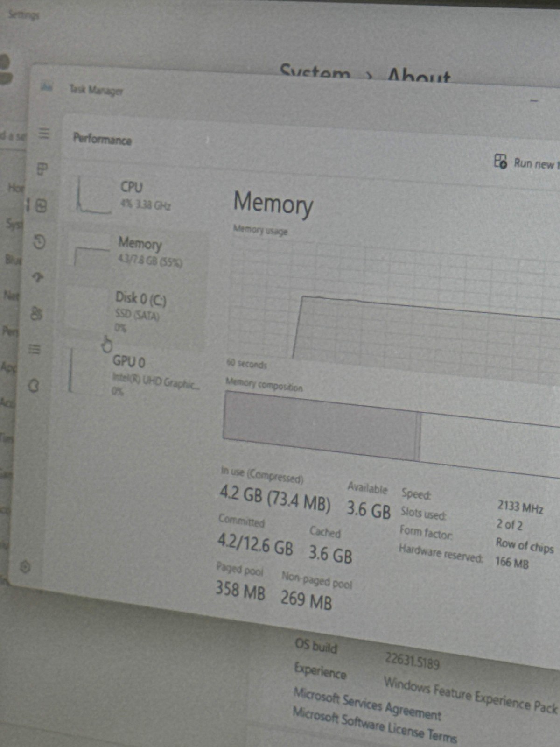Click the OS build value 22631.5189 in Settings
The height and width of the screenshot is (747, 560).
(412, 660)
